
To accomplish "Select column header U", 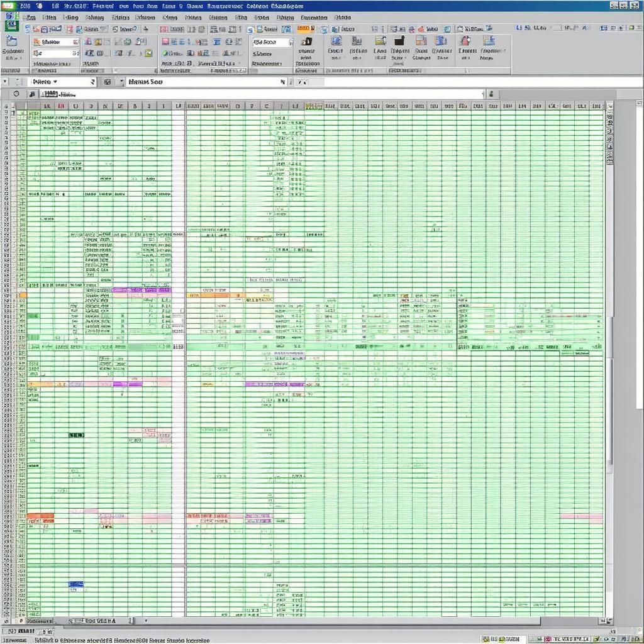I will point(75,106).
